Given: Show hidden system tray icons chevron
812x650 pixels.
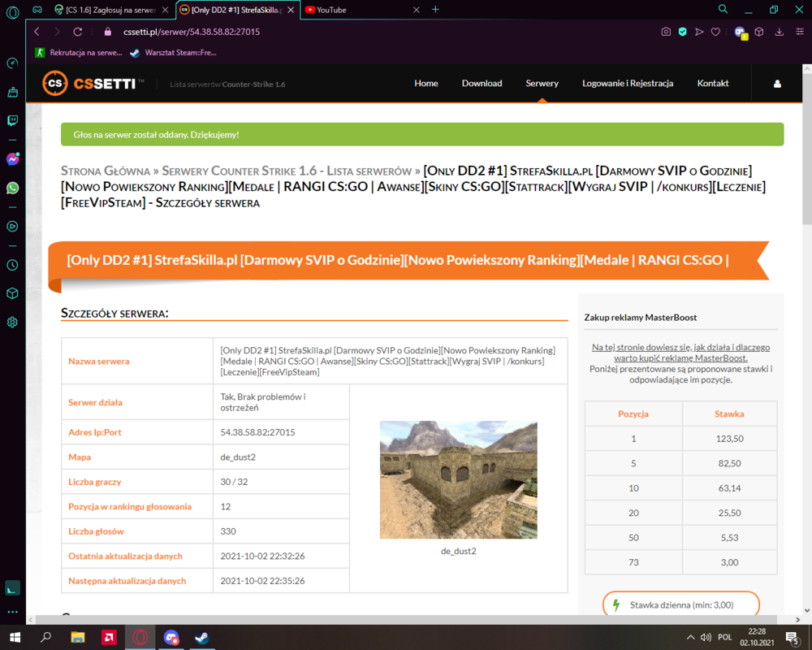Looking at the screenshot, I should (x=690, y=637).
